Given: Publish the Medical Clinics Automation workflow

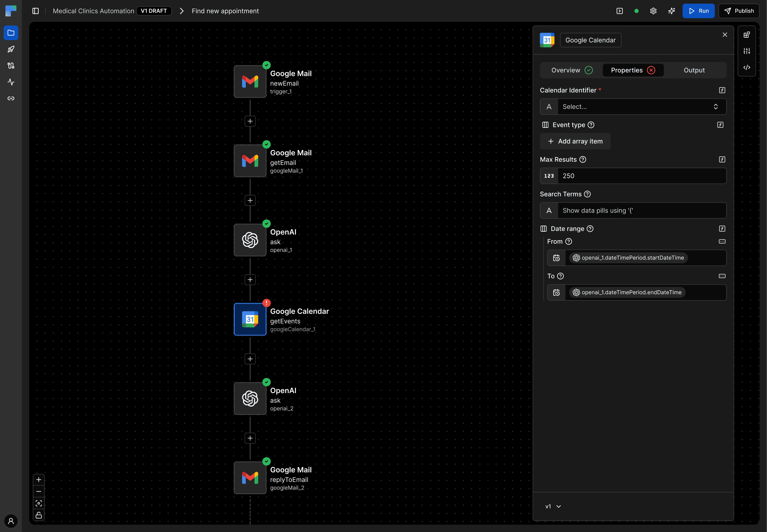Looking at the screenshot, I should coord(739,11).
